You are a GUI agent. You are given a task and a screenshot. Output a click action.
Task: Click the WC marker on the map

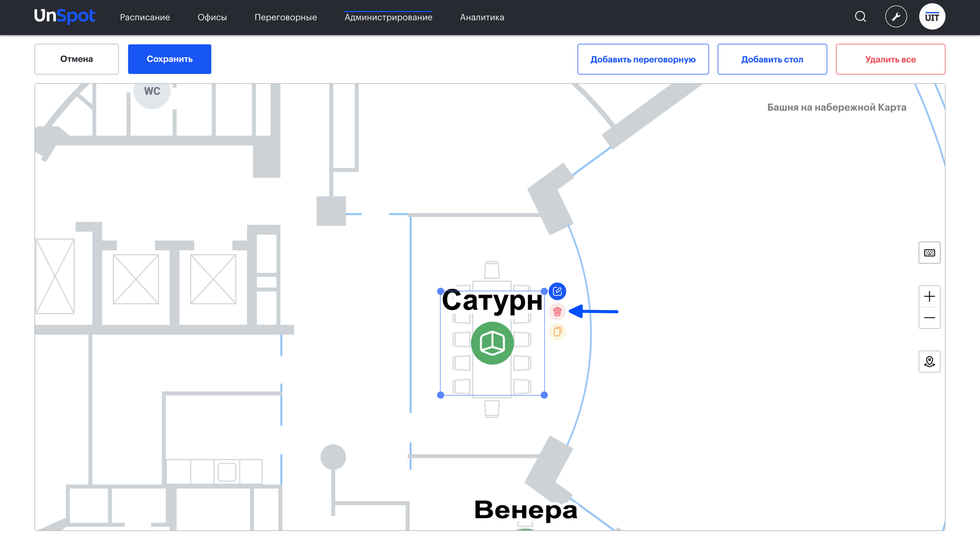tap(152, 91)
